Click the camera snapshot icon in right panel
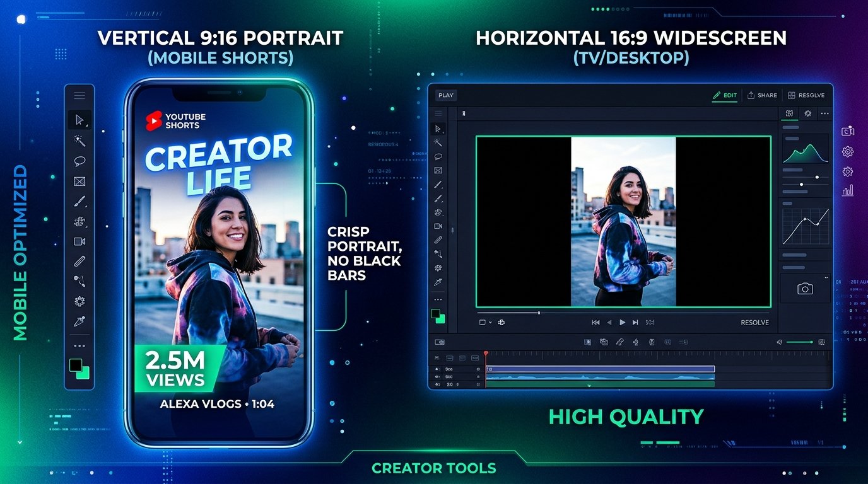The image size is (868, 484). coord(804,289)
